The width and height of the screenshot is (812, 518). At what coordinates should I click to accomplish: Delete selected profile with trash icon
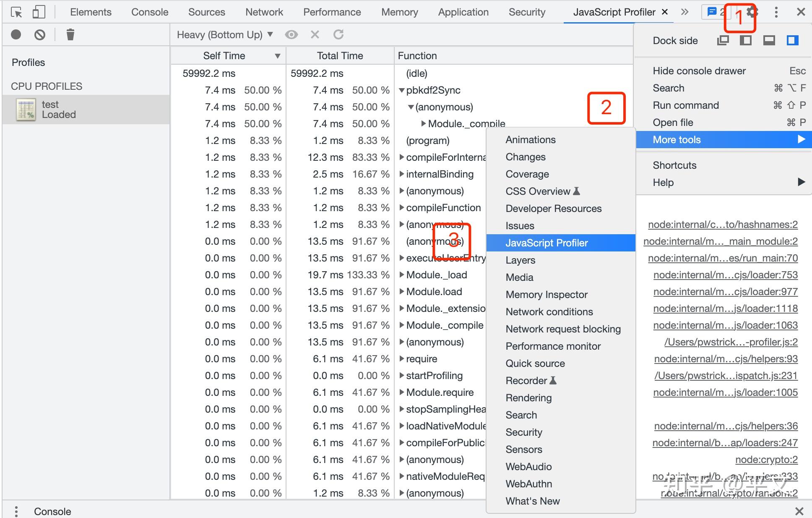(x=70, y=34)
